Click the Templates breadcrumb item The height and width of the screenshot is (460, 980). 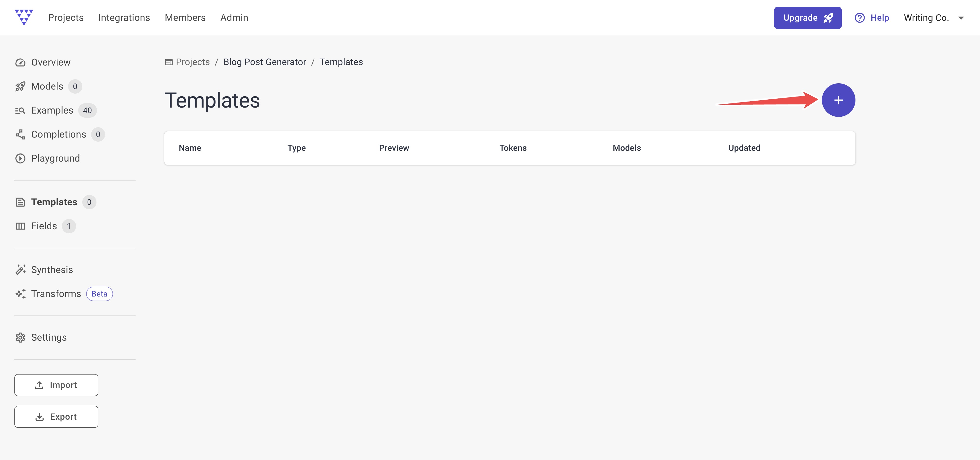[x=341, y=62]
